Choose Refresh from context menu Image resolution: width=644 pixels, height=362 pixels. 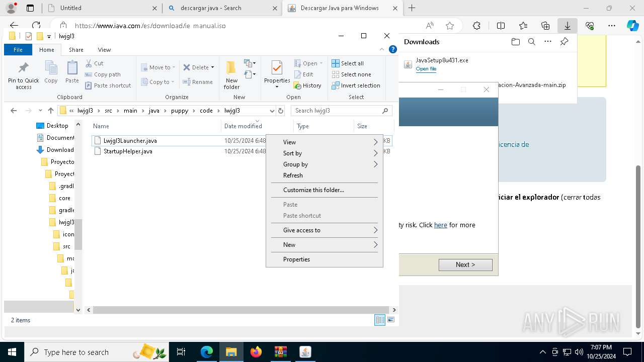click(325, 175)
